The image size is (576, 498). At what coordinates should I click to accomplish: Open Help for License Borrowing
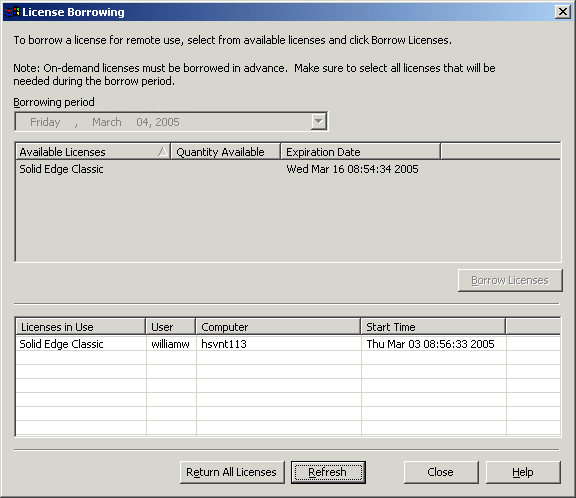523,472
